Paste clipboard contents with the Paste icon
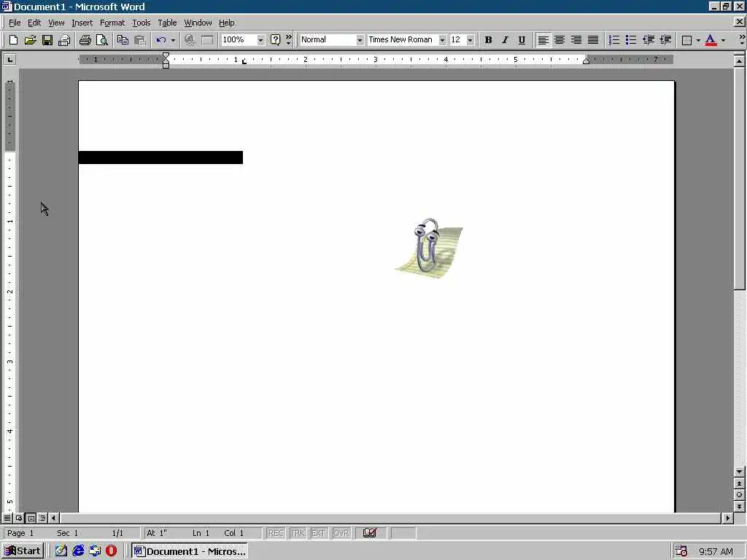 click(x=139, y=40)
